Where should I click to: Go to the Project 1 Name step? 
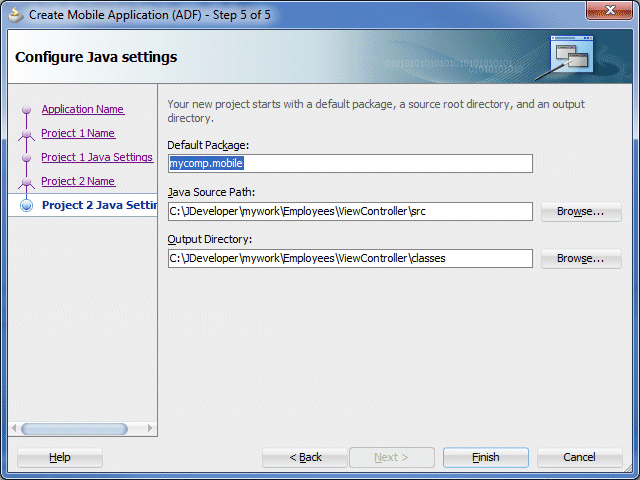(x=78, y=133)
